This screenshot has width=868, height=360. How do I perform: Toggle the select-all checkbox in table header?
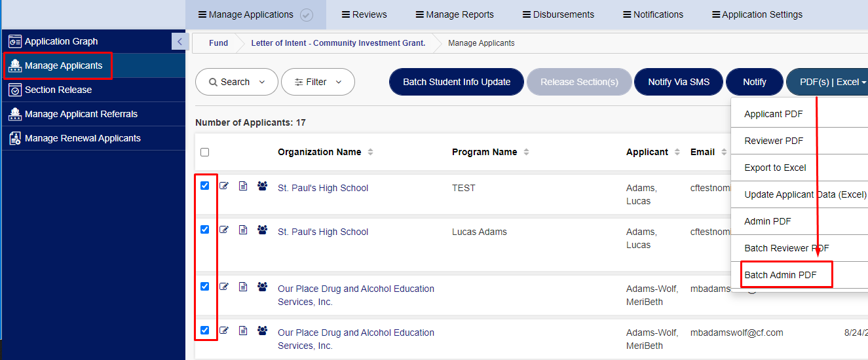(x=205, y=152)
